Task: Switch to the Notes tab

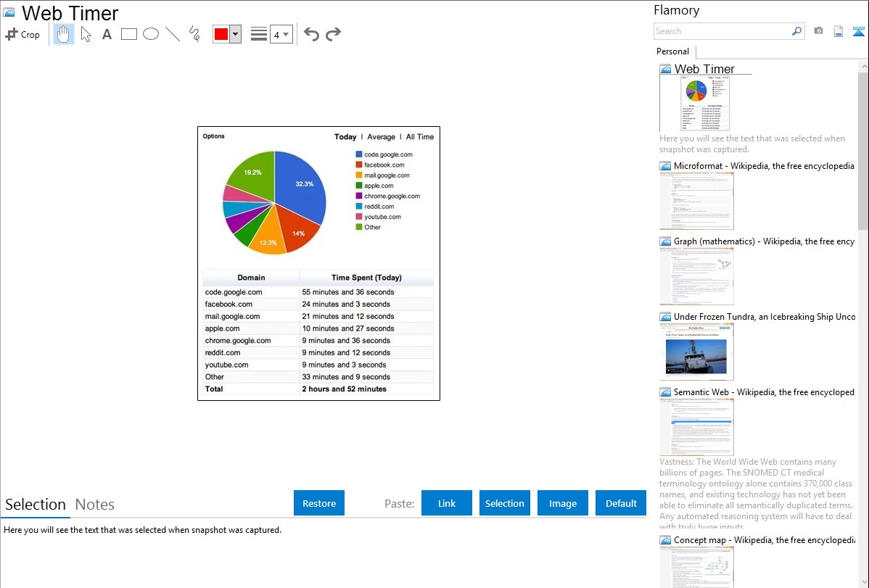Action: point(95,505)
